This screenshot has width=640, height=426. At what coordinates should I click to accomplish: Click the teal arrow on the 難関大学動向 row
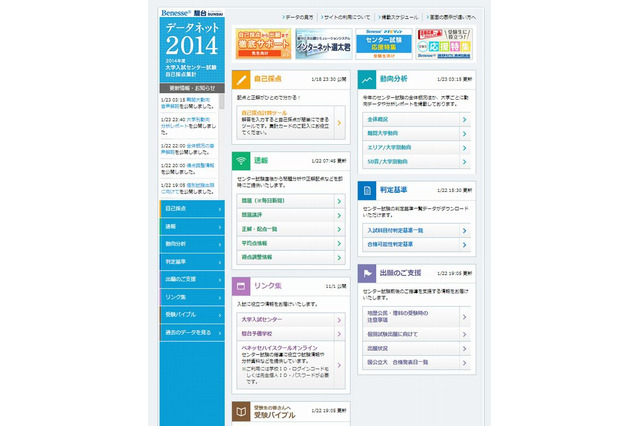tap(464, 134)
